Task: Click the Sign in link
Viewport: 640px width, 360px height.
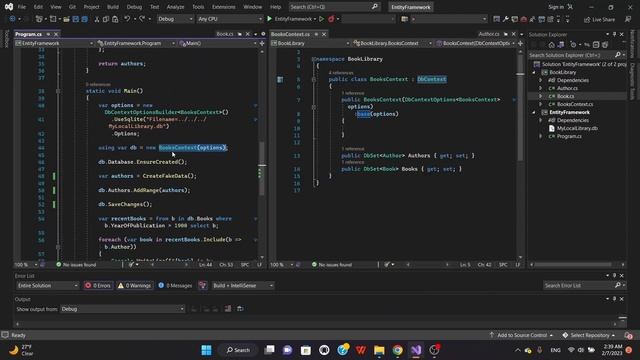Action: pos(556,7)
